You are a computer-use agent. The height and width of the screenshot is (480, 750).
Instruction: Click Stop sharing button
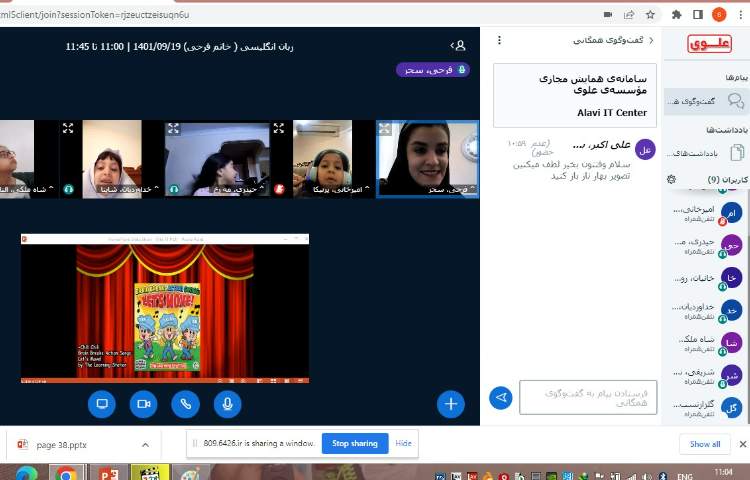(355, 444)
